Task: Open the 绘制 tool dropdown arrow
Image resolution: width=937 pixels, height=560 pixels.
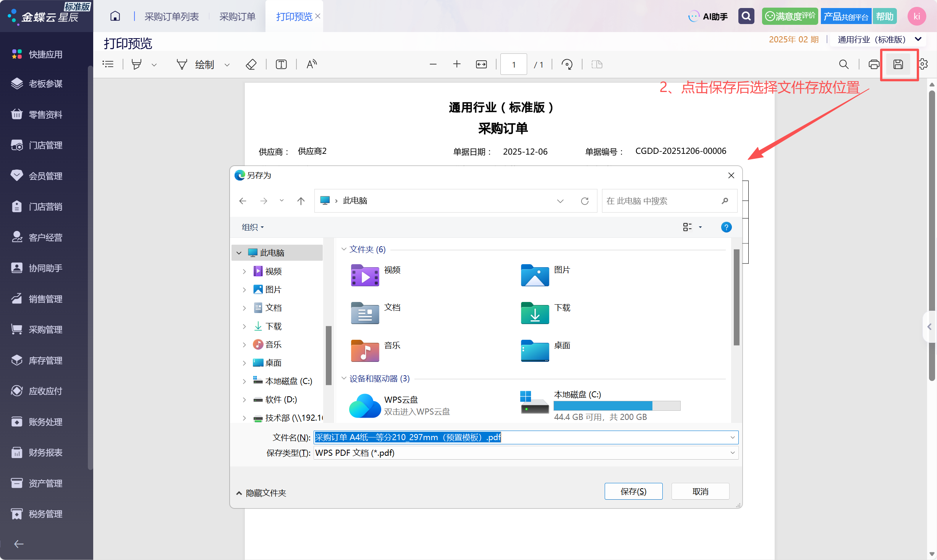Action: point(227,65)
